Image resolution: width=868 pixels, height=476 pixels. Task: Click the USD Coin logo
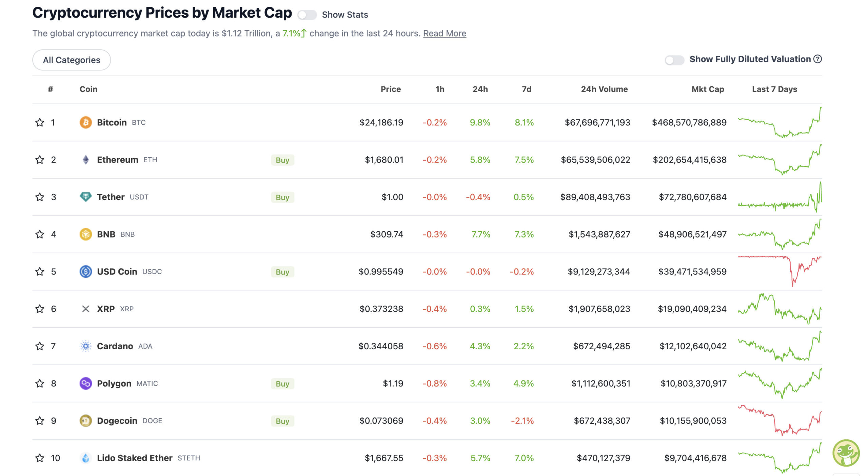[85, 271]
